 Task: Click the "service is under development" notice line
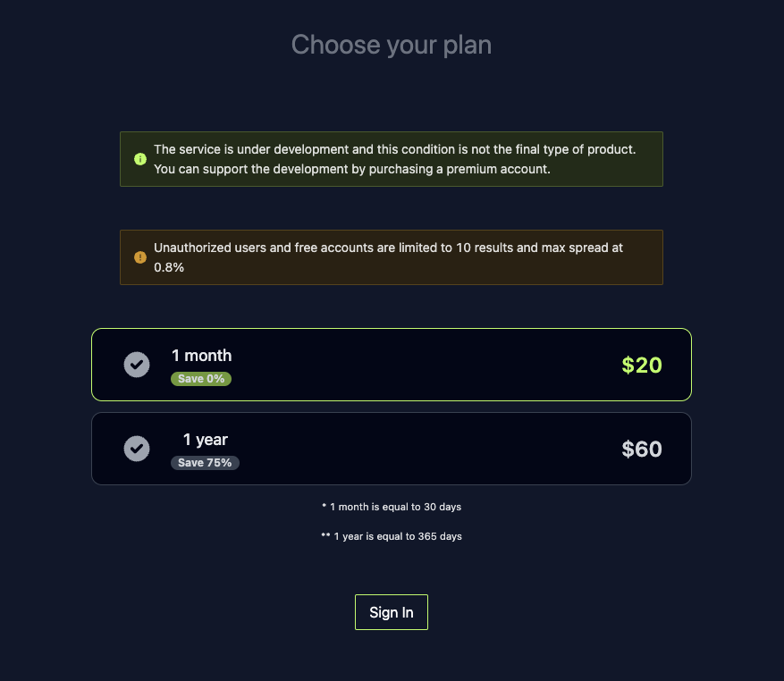[x=394, y=149]
